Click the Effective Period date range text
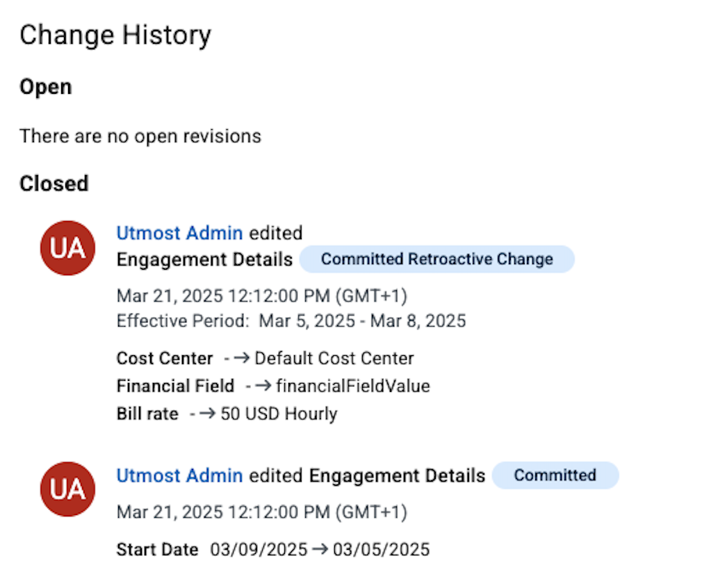 tap(362, 321)
